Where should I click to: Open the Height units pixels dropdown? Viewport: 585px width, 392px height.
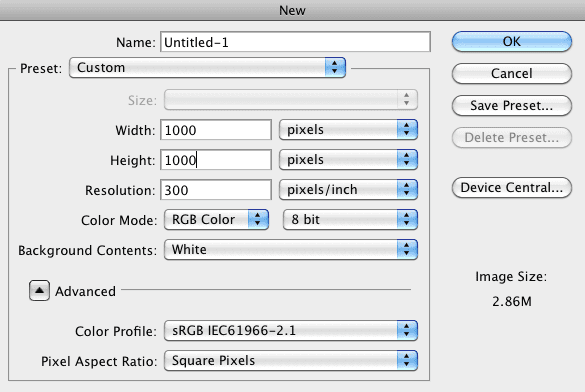[x=348, y=160]
